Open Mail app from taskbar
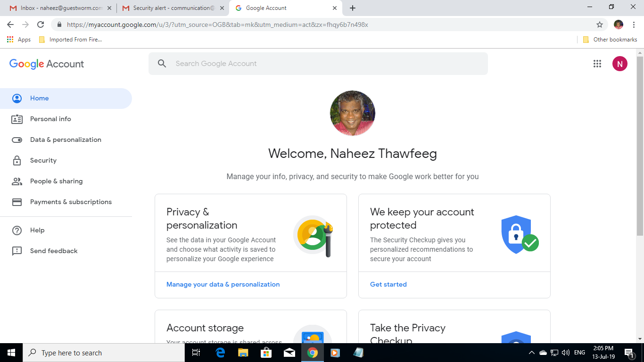644x362 pixels. pyautogui.click(x=289, y=353)
